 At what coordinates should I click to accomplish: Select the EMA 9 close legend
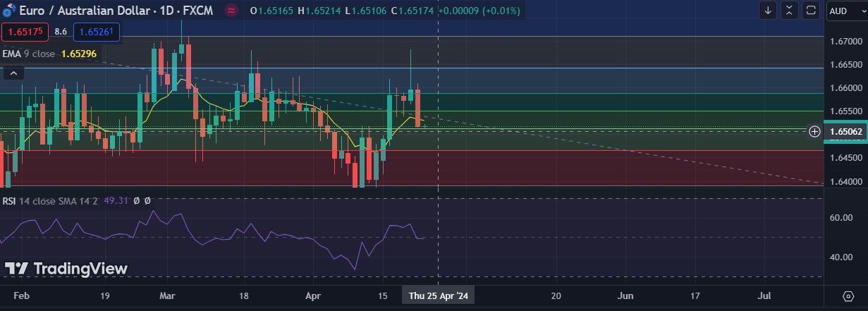[30, 54]
